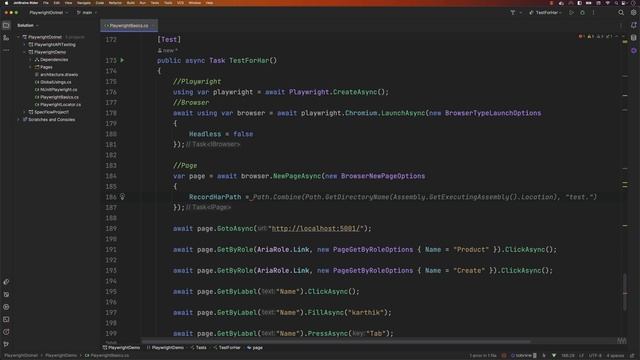
Task: Open the Edit menu
Action: [x=57, y=3]
